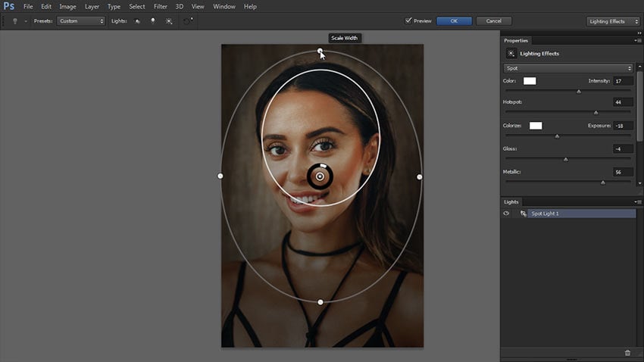The width and height of the screenshot is (644, 362).
Task: Click the center light position handle on the face
Action: tap(320, 176)
